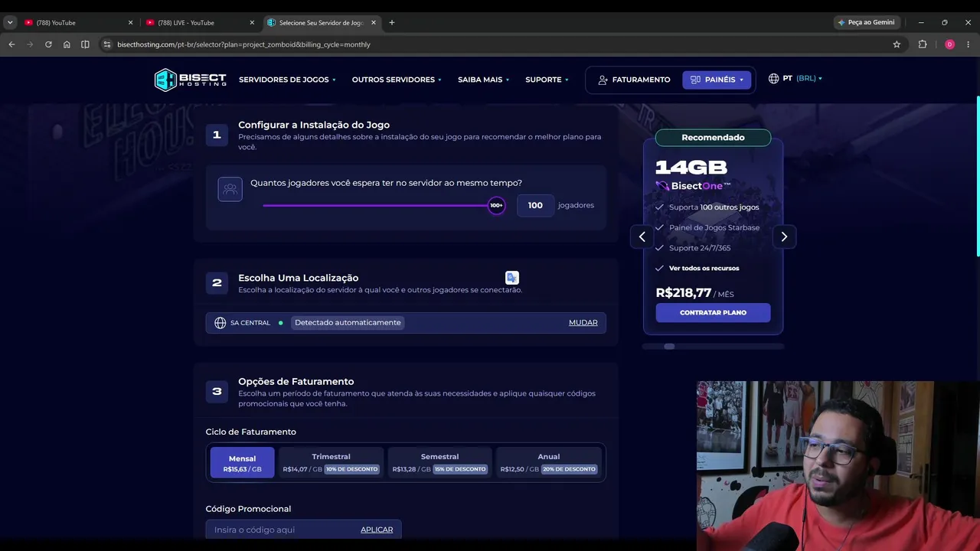Screen dimensions: 980x551
Task: Bookmark this page with the star icon
Action: [x=897, y=44]
